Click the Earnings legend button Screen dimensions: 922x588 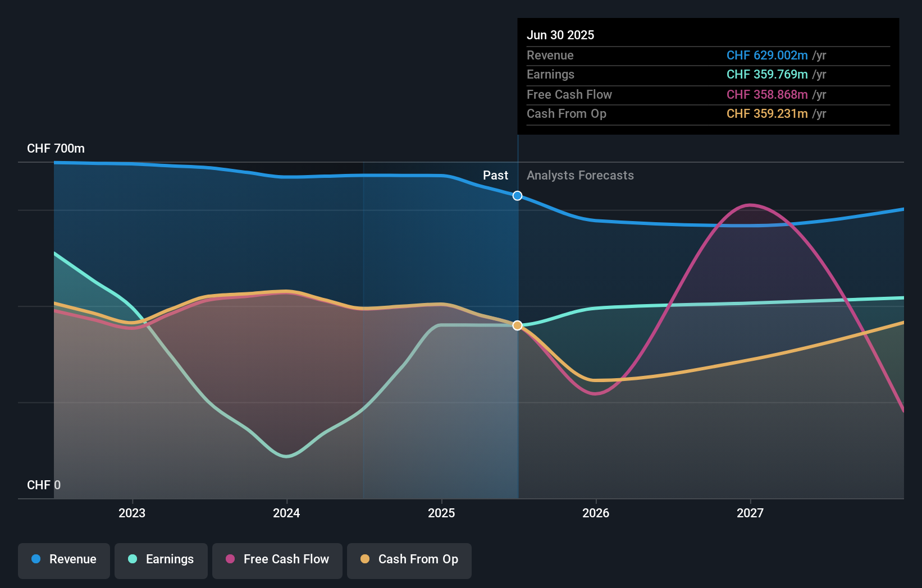(161, 561)
